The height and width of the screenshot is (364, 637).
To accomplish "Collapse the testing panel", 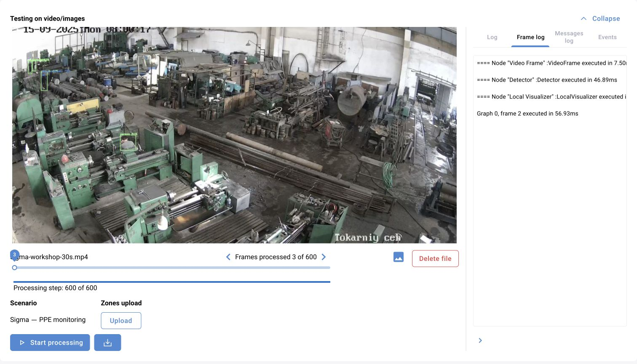I will click(600, 19).
